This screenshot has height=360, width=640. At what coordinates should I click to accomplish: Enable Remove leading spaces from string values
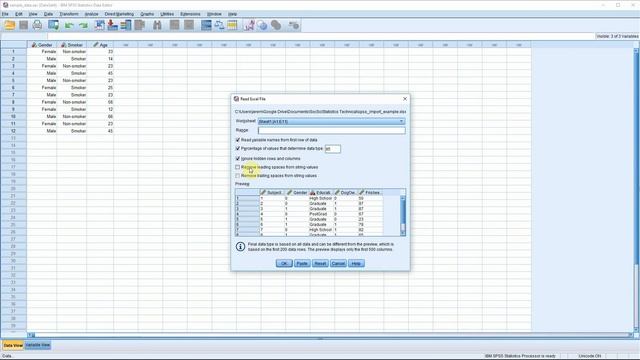pos(238,167)
